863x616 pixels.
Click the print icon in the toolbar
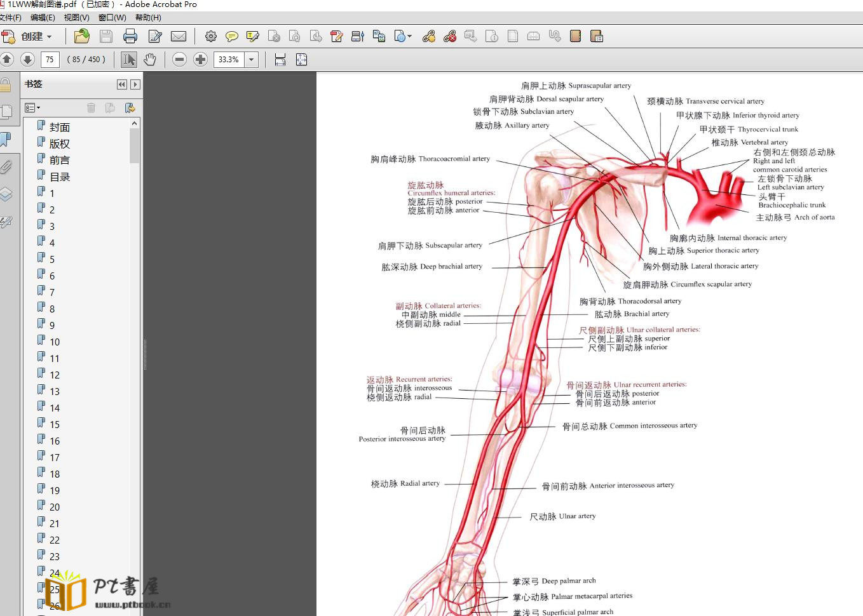(x=130, y=36)
